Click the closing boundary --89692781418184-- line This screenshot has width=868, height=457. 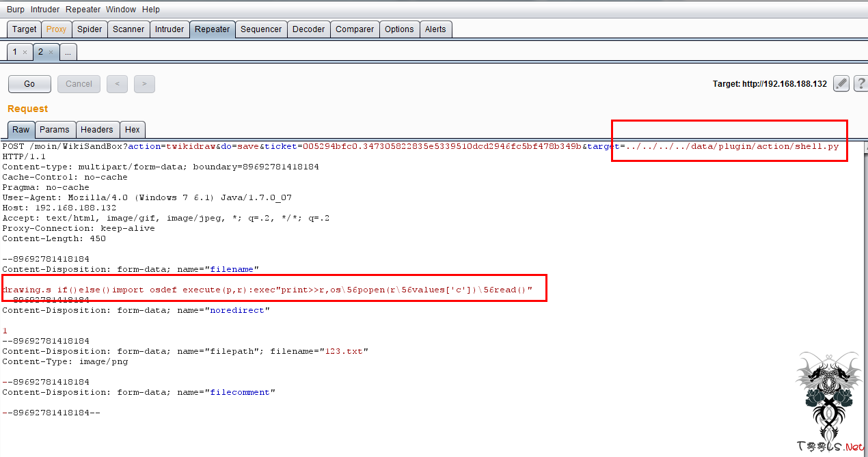click(51, 413)
